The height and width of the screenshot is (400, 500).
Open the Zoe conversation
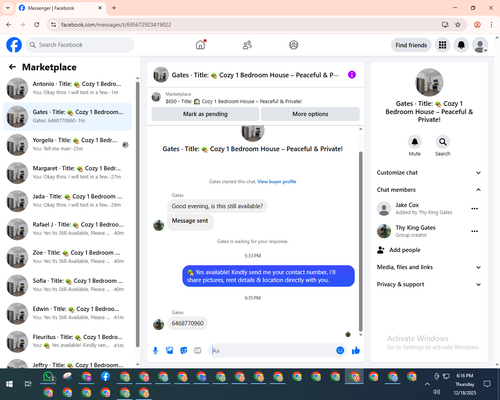point(68,257)
